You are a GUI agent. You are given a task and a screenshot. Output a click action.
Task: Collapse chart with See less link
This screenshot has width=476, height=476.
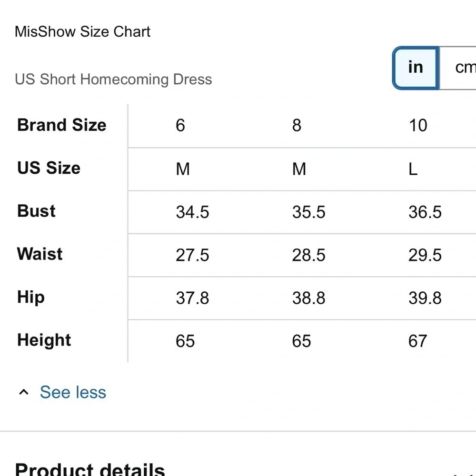(73, 392)
